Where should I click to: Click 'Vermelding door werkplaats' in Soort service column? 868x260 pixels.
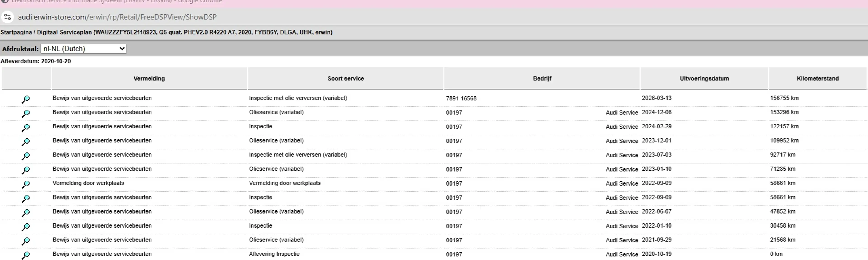285,183
